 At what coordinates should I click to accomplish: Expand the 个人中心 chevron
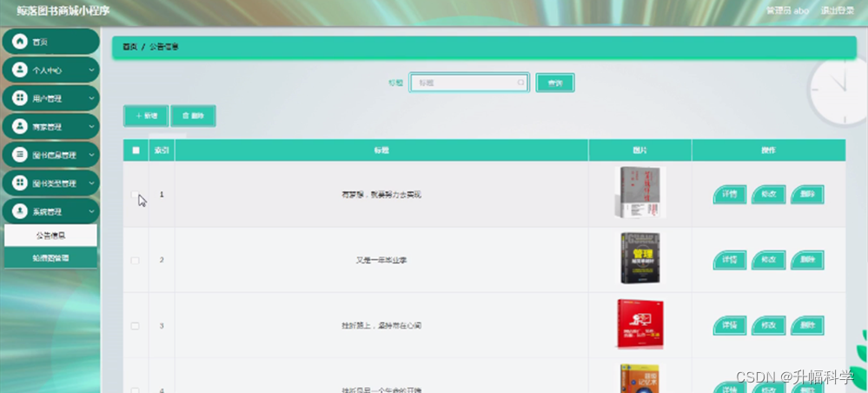pos(91,70)
